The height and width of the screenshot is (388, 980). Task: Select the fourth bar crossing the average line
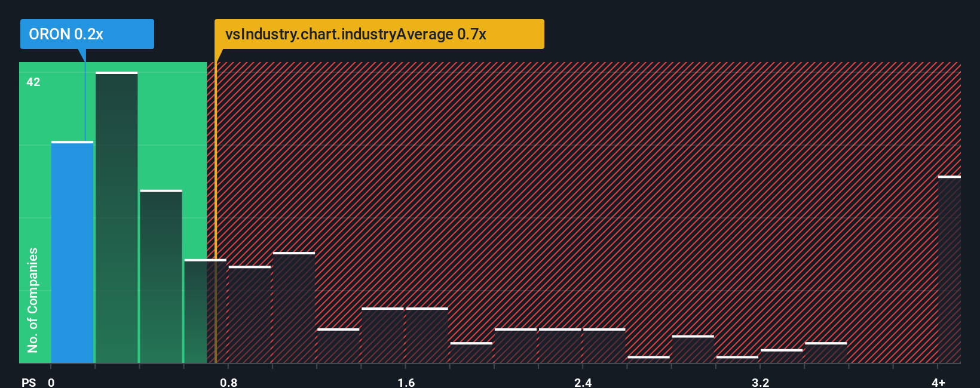tap(205, 312)
